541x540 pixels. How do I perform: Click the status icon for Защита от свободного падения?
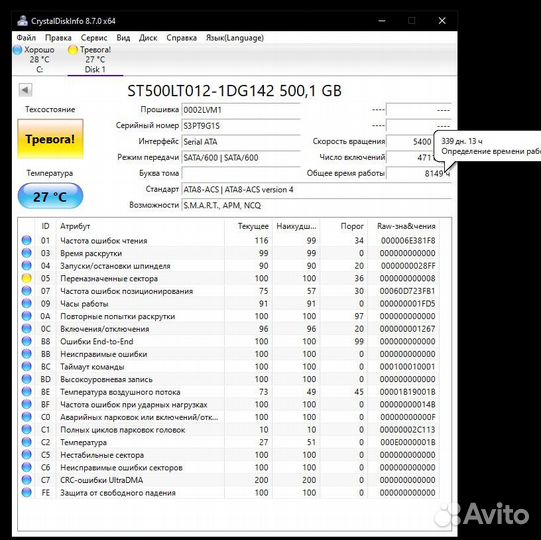[27, 492]
